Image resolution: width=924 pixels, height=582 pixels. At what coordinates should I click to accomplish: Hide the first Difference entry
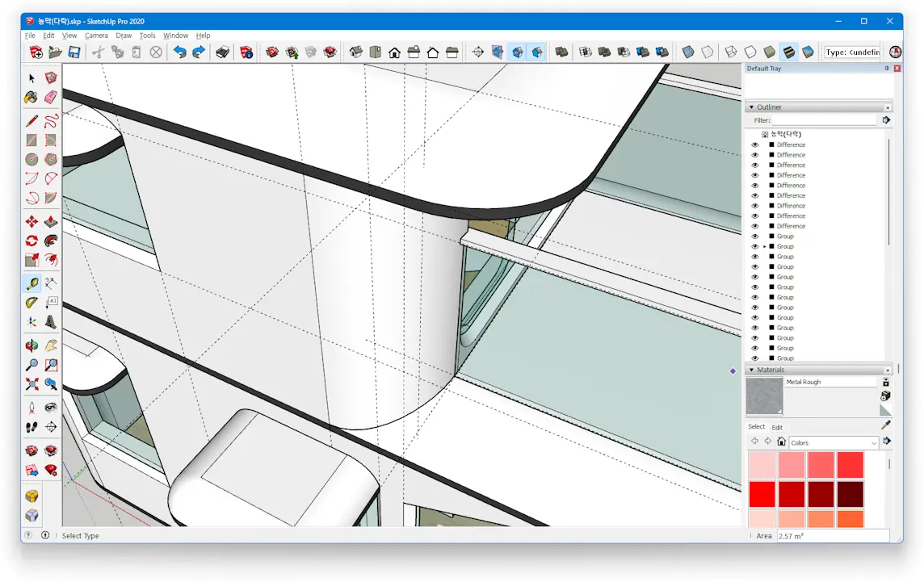point(755,145)
